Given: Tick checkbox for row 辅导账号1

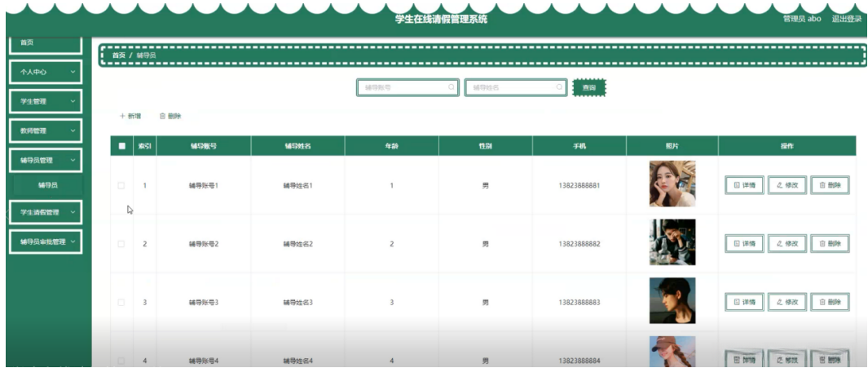Looking at the screenshot, I should click(x=121, y=186).
